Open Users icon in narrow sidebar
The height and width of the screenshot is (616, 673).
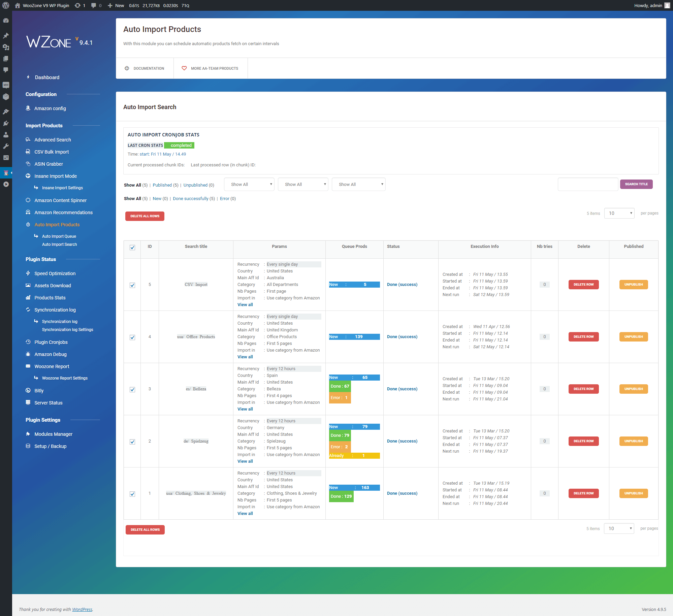[6, 135]
